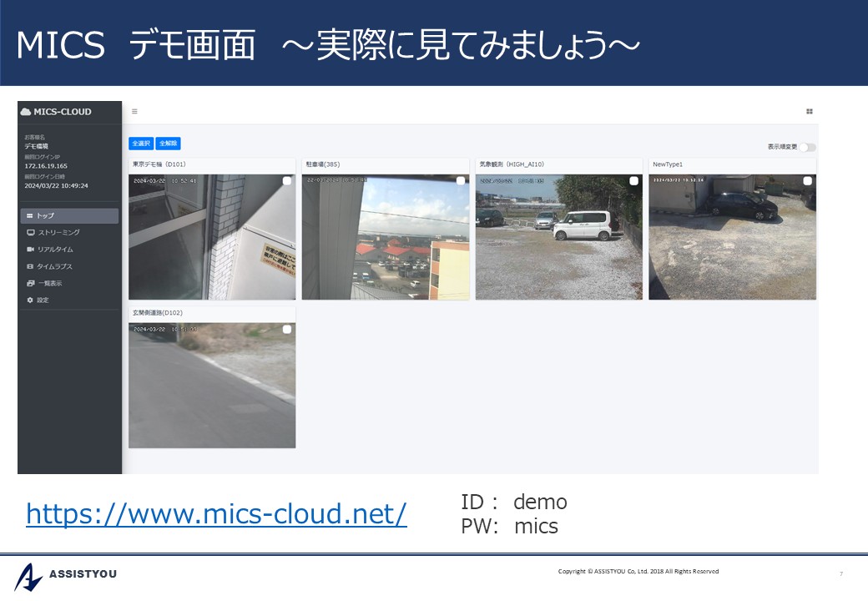This screenshot has height=601, width=868.
Task: Open the 玄関側道路(D102) camera image
Action: [x=212, y=386]
